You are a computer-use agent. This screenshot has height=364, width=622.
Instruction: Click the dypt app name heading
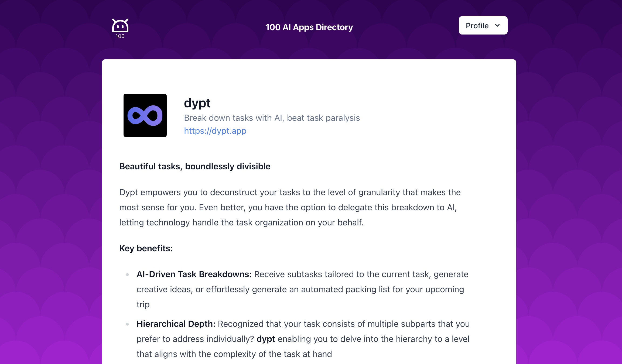point(197,103)
